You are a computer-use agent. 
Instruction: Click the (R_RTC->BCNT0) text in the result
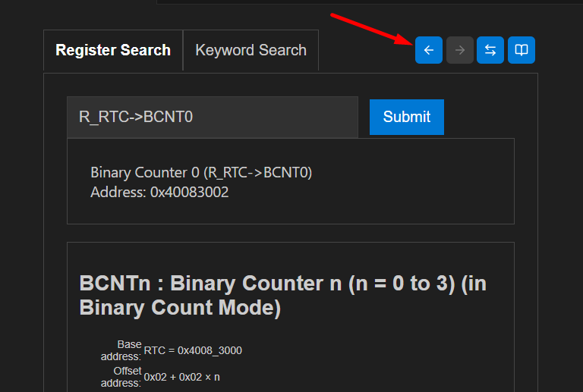257,173
